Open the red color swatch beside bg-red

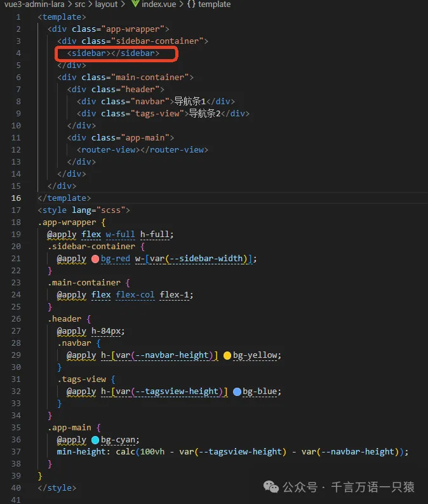[96, 259]
